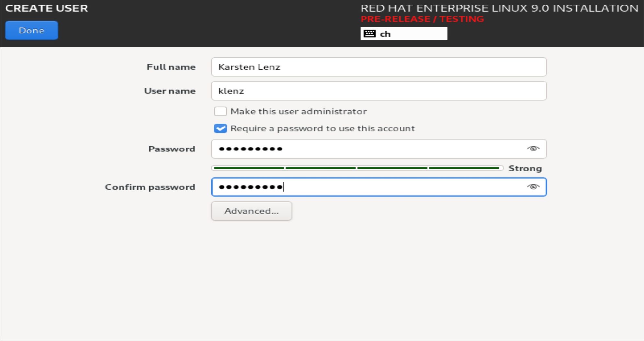644x341 pixels.
Task: Click the 'Confirm password' label
Action: (x=150, y=187)
